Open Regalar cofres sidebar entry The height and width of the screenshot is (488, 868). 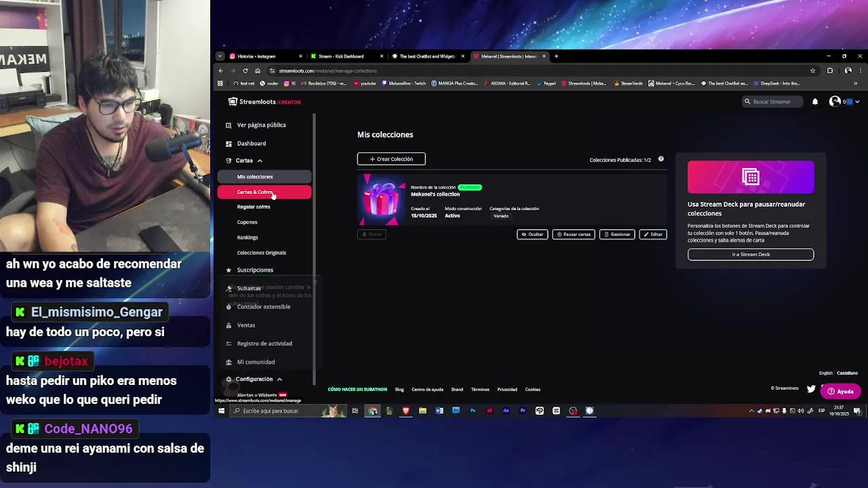pyautogui.click(x=254, y=207)
